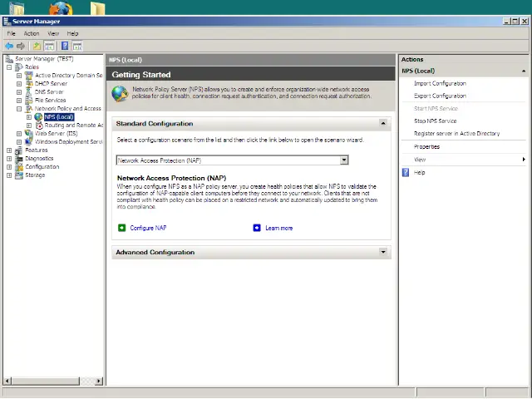Screen dimensions: 532x399
Task: Click the Help icon in Actions pane
Action: click(x=406, y=172)
